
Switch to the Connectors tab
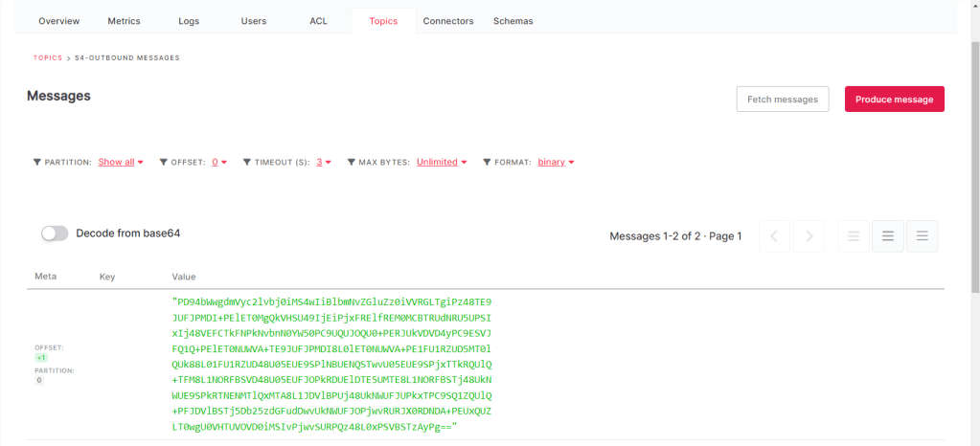(448, 21)
